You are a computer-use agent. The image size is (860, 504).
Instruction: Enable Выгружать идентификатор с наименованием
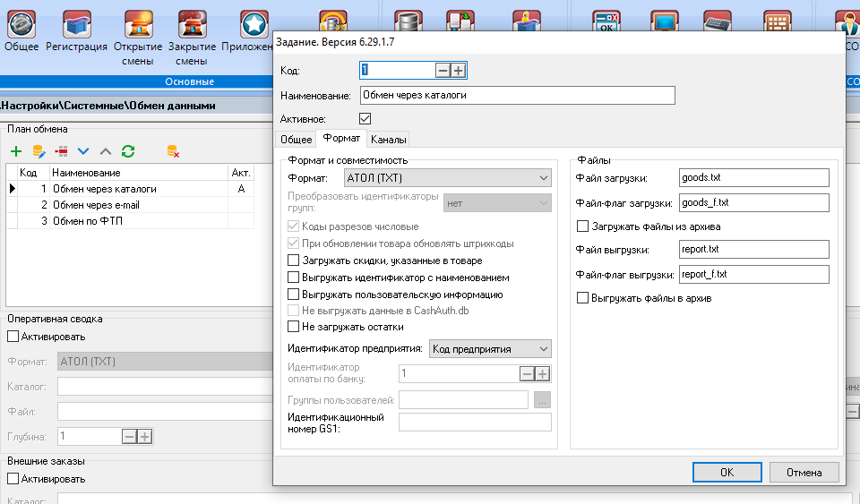pos(294,278)
